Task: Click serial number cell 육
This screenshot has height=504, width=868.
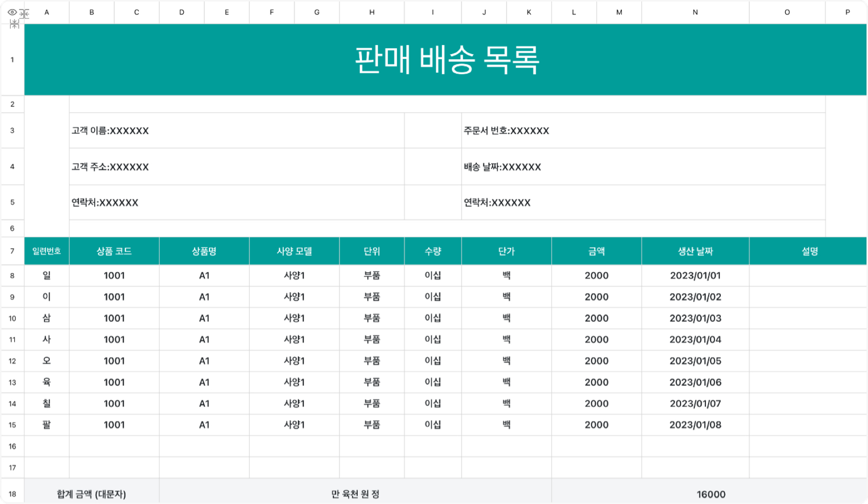Action: coord(47,382)
